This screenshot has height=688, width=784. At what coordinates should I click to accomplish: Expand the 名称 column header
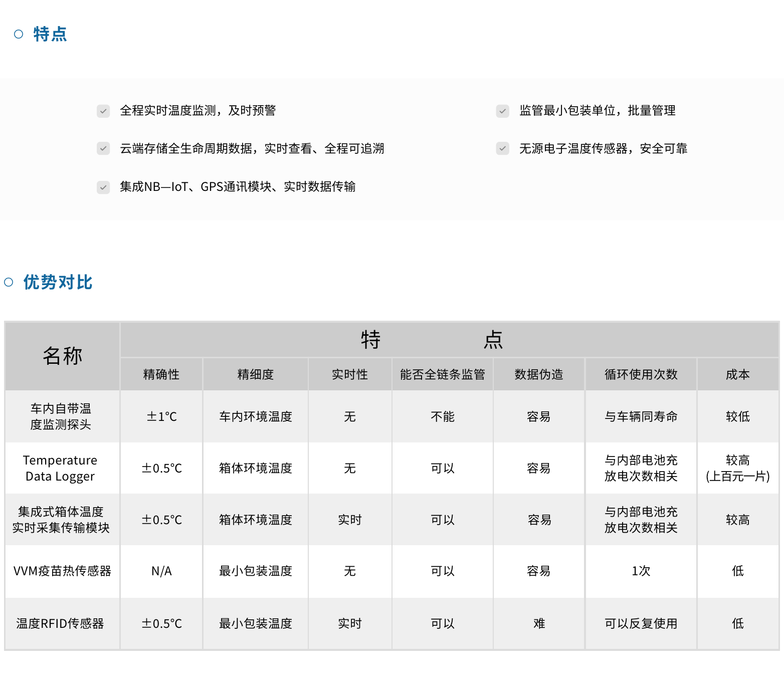pos(62,355)
